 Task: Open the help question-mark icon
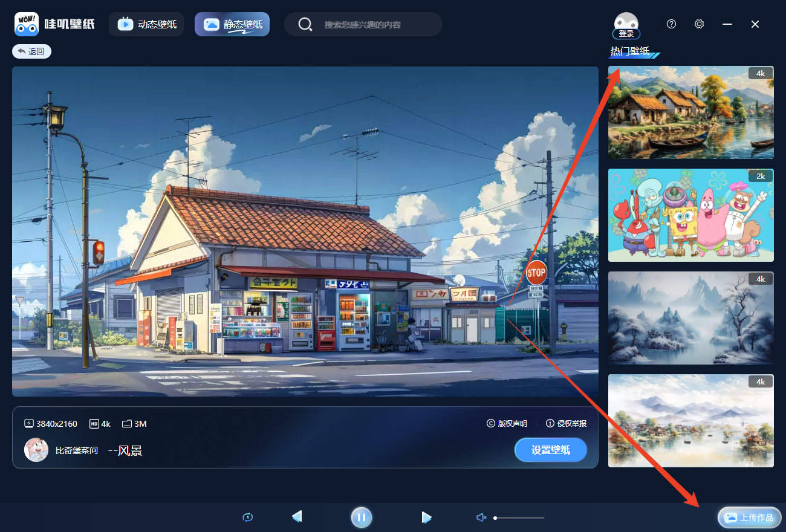pos(671,24)
